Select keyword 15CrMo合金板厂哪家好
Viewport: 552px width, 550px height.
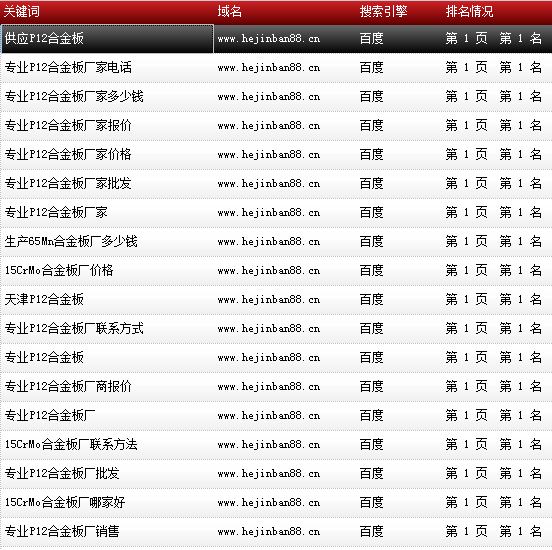click(65, 502)
